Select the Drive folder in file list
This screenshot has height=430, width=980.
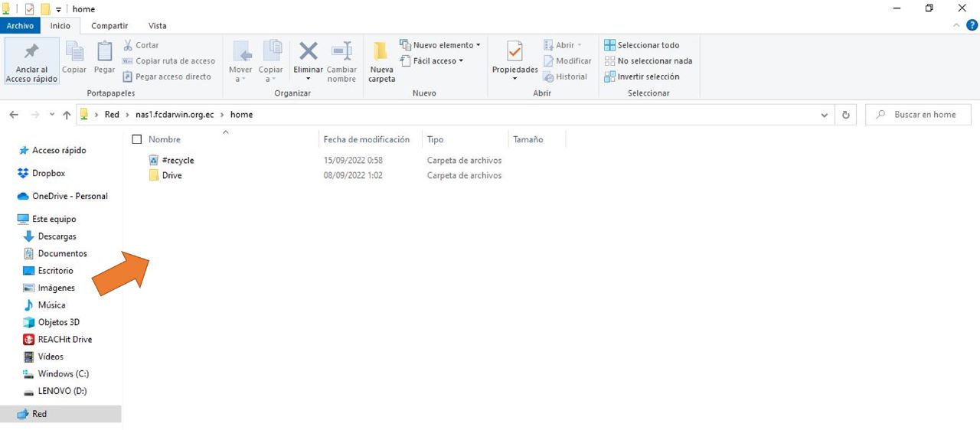(171, 175)
